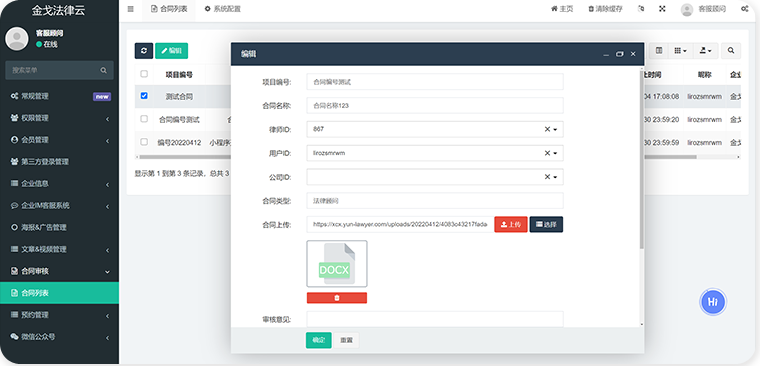This screenshot has width=760, height=366.
Task: Expand 文章&视频管理 in the sidebar
Action: [x=59, y=250]
